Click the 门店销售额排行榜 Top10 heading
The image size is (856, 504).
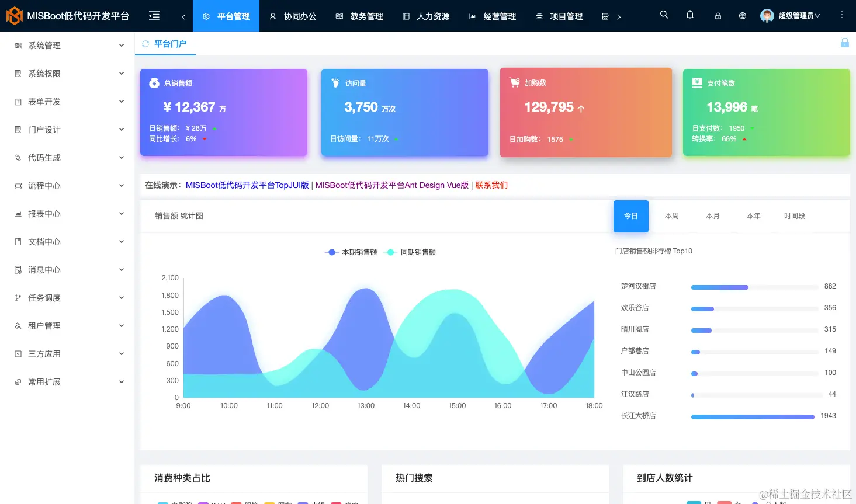(x=654, y=251)
